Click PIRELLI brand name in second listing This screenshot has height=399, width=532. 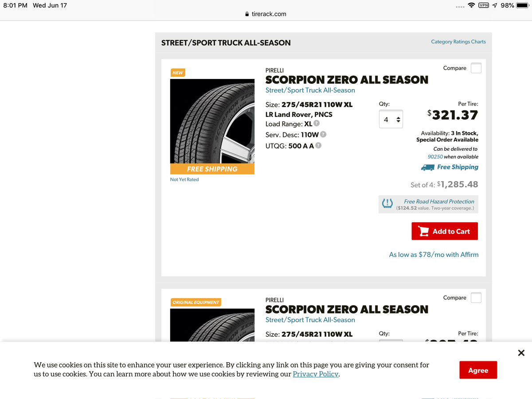click(x=274, y=300)
